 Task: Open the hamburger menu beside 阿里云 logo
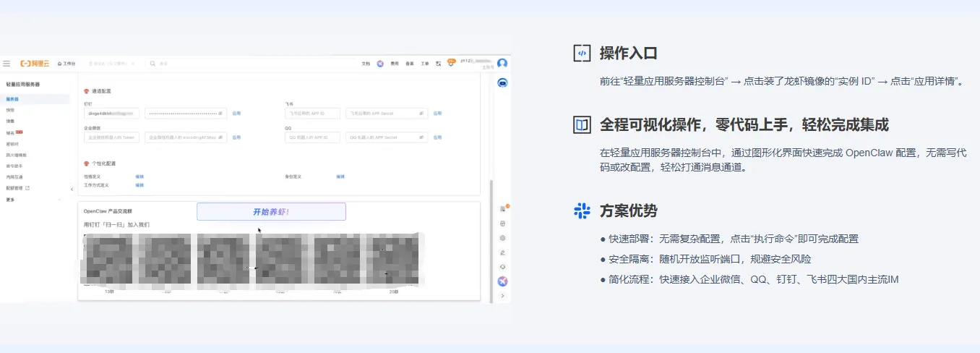[7, 64]
